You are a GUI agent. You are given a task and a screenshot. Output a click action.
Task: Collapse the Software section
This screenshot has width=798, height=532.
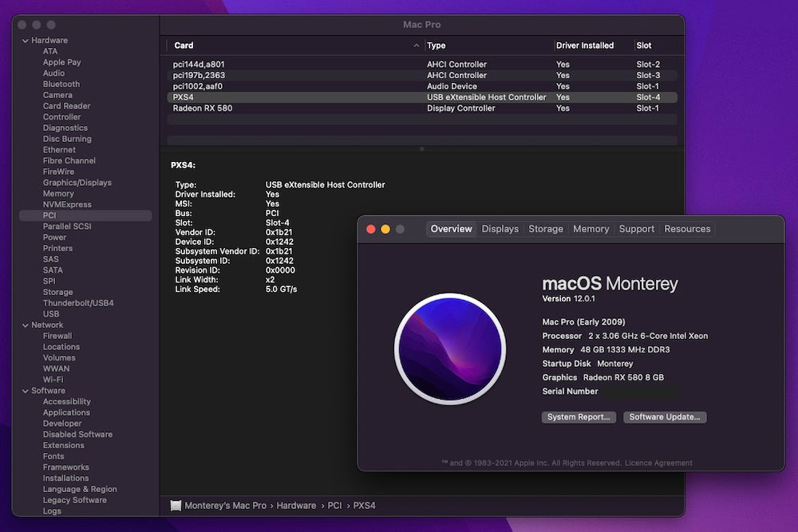coord(25,391)
